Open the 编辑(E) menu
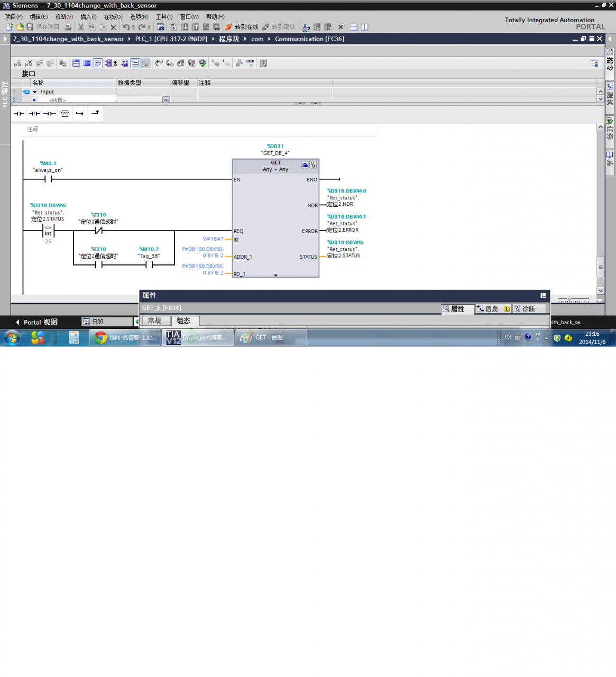Screen dimensions: 616x677 pos(39,17)
